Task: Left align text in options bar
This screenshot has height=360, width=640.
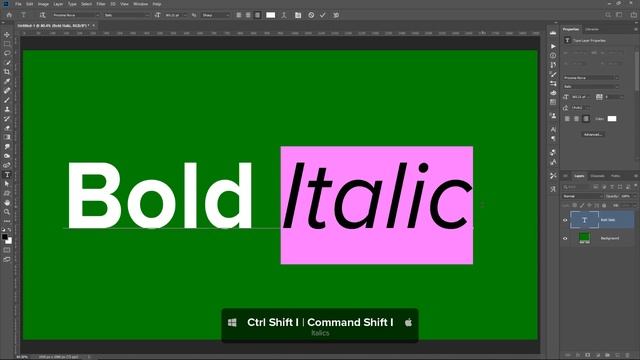Action: click(x=239, y=15)
